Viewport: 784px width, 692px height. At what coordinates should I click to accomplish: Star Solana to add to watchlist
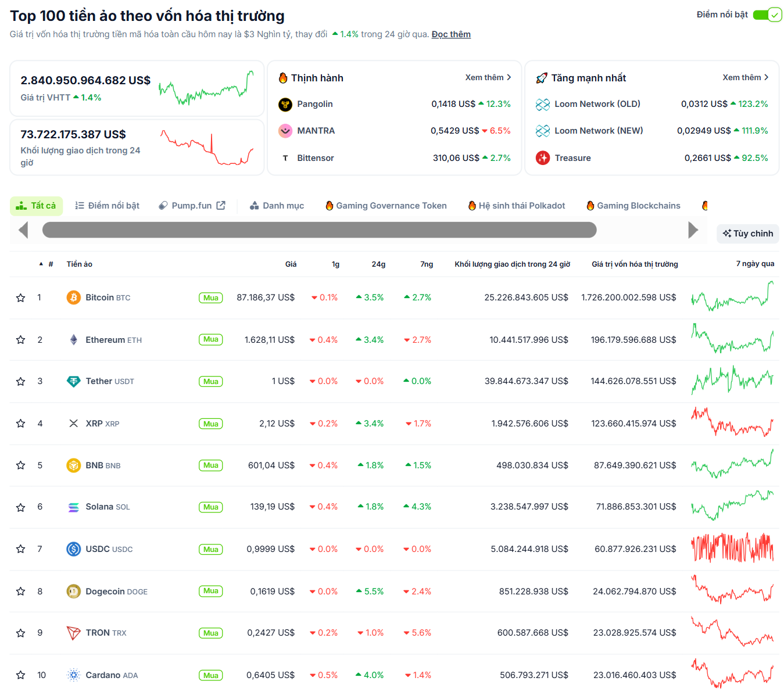point(21,508)
